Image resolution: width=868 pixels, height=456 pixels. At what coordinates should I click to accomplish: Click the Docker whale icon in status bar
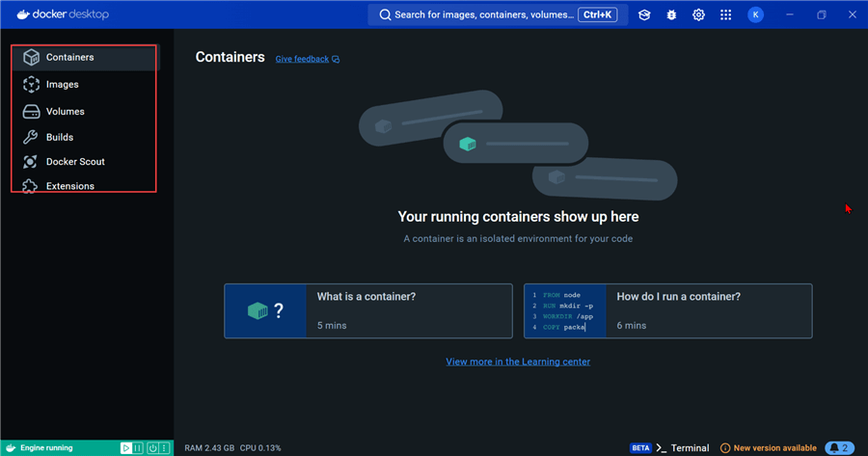(10, 448)
